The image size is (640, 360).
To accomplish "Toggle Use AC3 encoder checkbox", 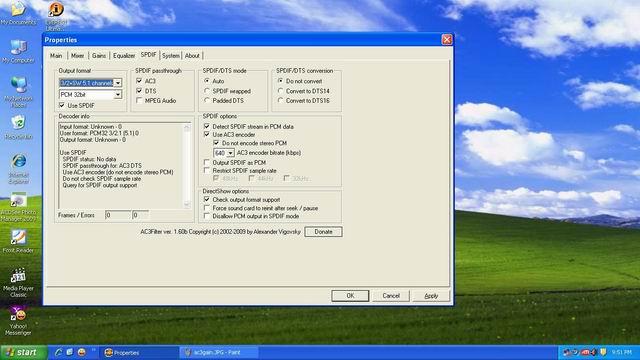I will click(x=207, y=134).
